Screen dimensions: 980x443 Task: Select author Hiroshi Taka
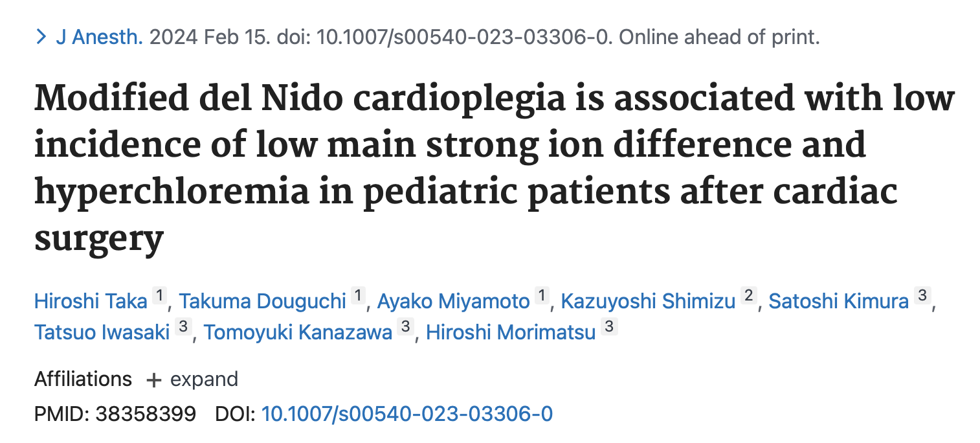[x=91, y=301]
